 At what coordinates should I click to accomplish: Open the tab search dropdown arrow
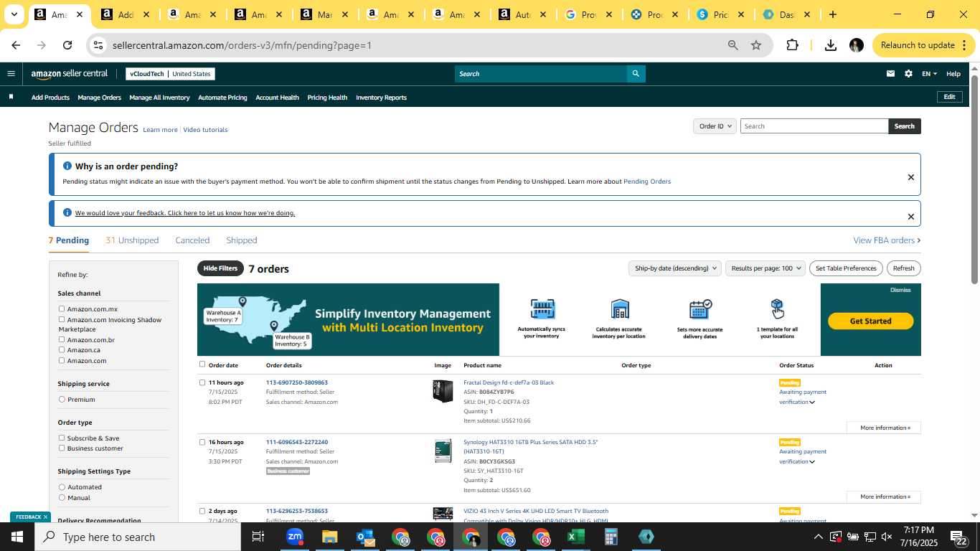coord(14,14)
